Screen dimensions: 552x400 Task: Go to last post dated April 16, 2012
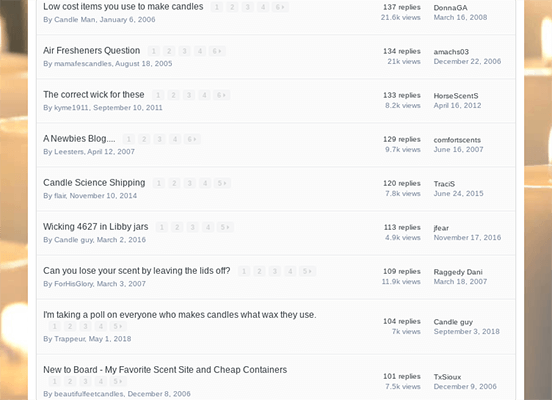(x=457, y=105)
